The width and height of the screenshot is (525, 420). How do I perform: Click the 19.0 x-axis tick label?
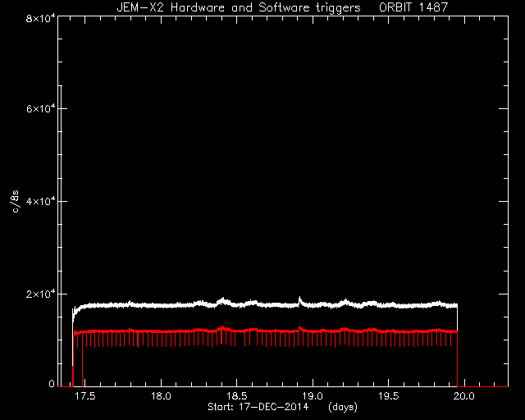pos(313,396)
